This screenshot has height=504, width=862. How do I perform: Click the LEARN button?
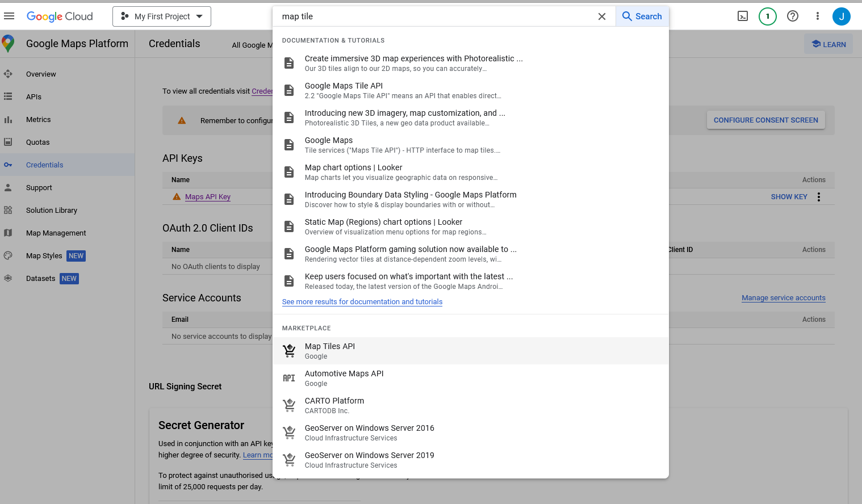[x=828, y=44]
